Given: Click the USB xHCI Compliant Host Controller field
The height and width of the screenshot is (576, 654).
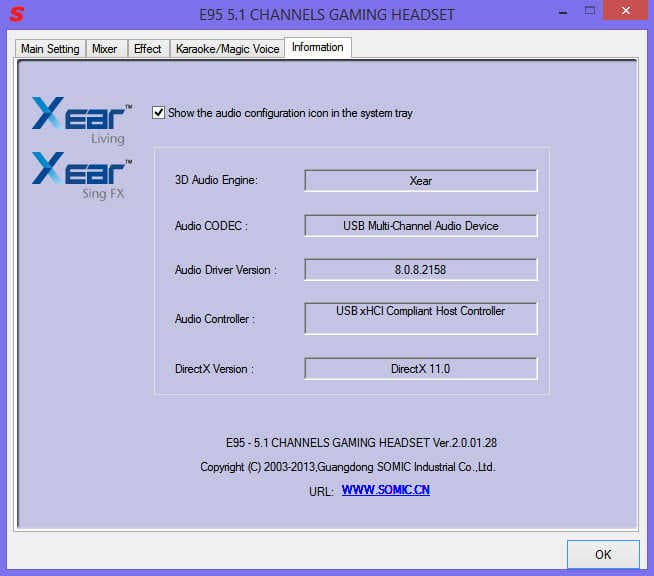Looking at the screenshot, I should point(421,319).
